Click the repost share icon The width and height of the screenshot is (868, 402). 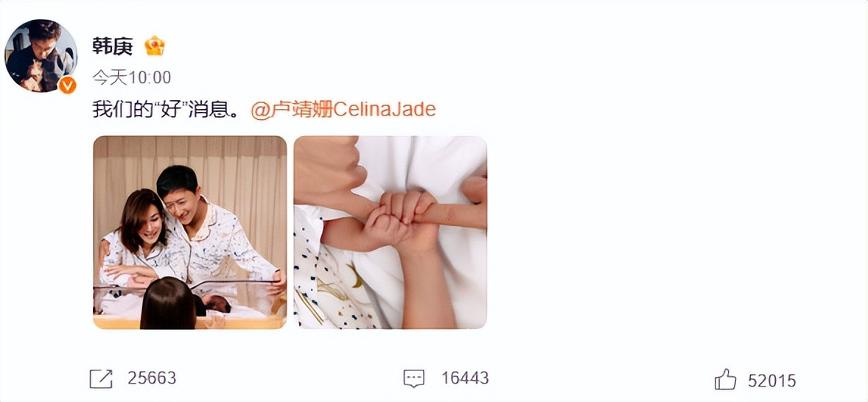(101, 378)
